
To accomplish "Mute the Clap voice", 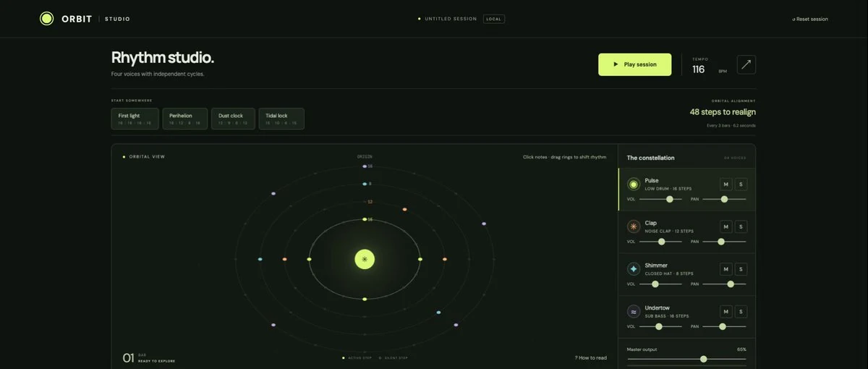I will [726, 226].
